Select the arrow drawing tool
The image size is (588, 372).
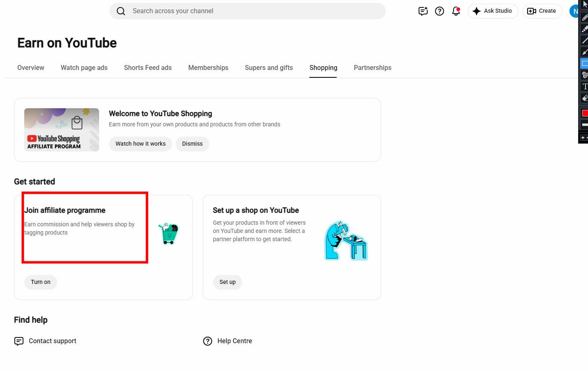[584, 52]
